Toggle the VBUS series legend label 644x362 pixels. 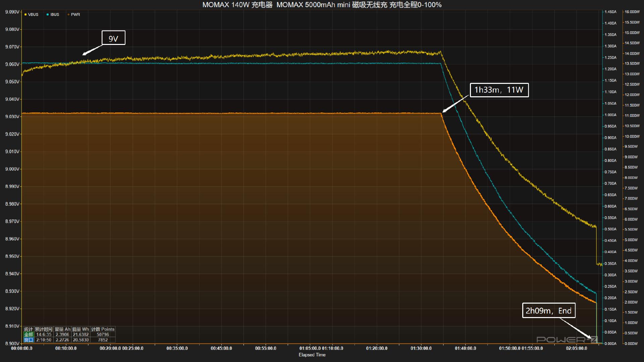coord(33,15)
